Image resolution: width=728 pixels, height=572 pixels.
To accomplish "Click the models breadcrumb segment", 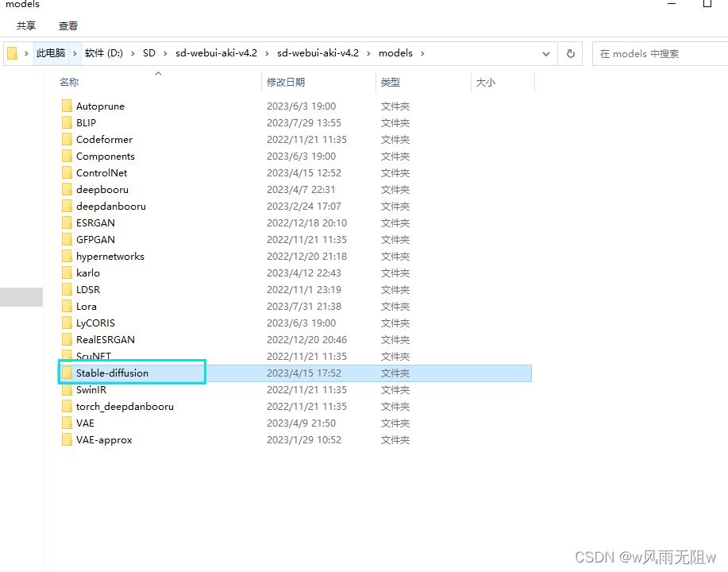I will pyautogui.click(x=395, y=53).
